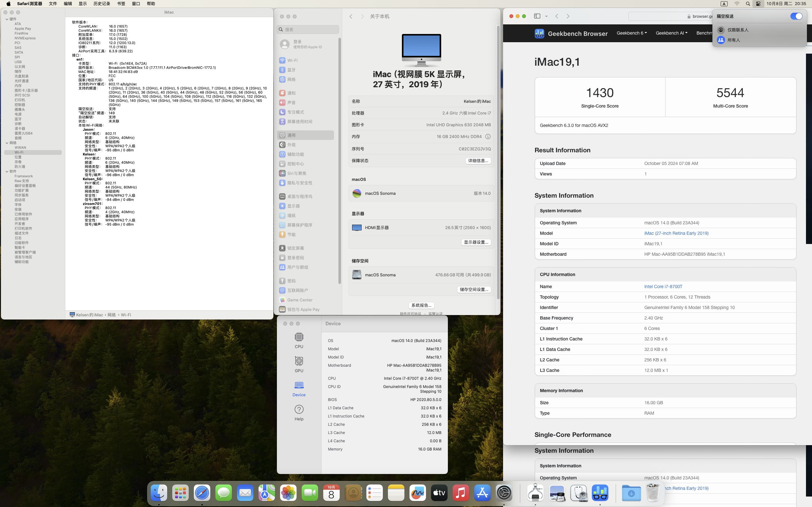
Task: Click the Geekbench Browser logo
Action: click(571, 34)
